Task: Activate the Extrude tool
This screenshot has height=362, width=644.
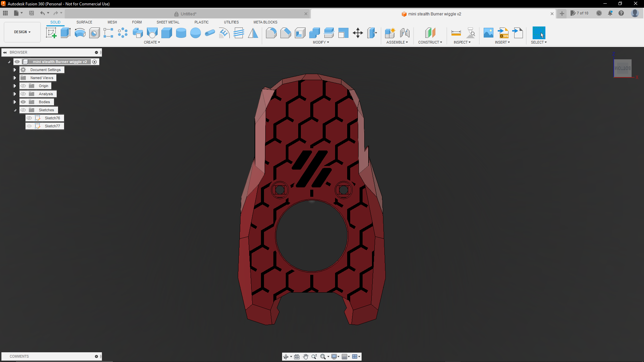Action: tap(65, 33)
